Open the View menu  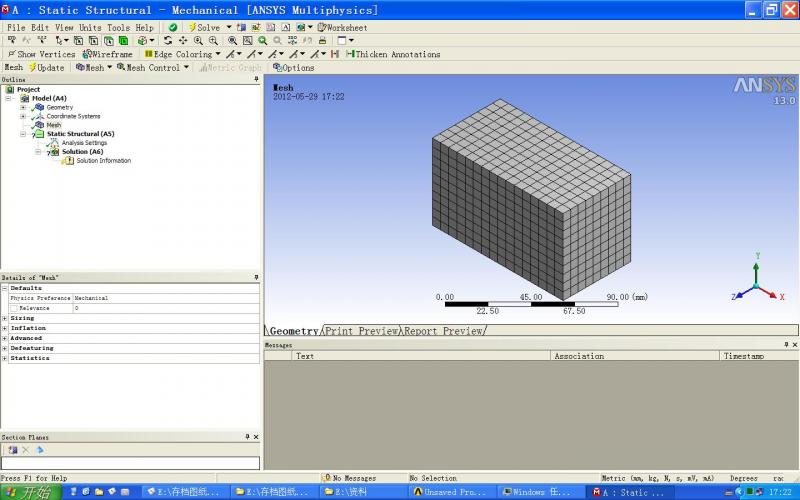64,28
